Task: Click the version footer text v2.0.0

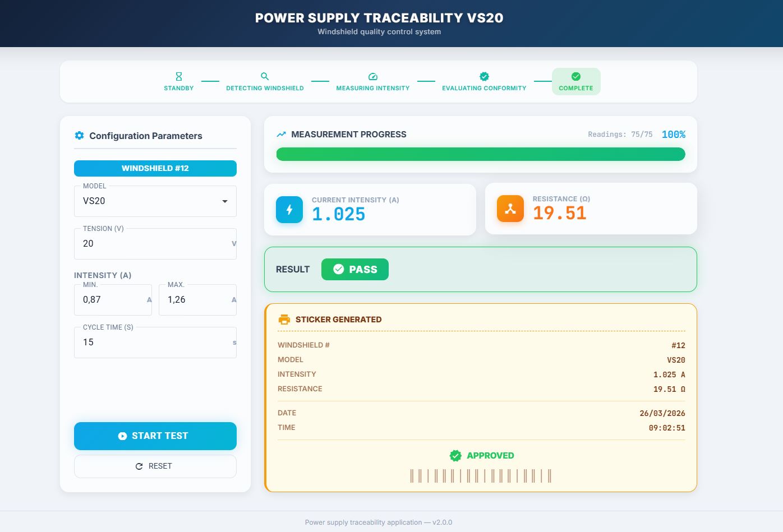Action: pos(442,522)
